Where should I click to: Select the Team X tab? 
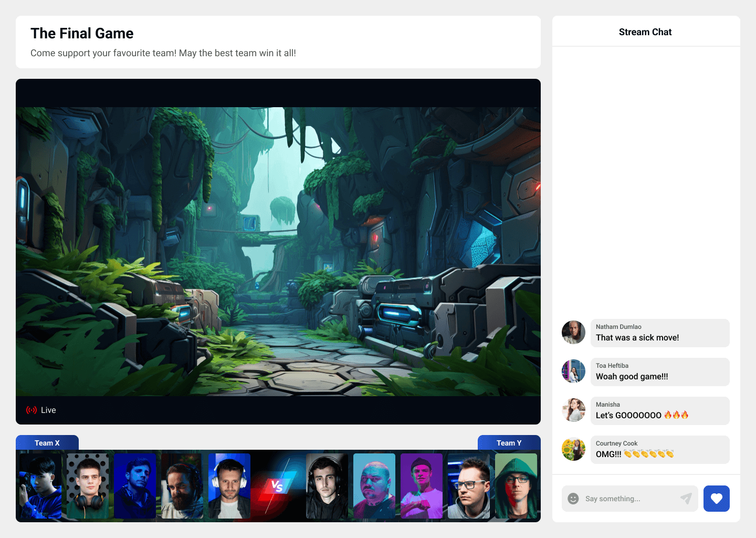pyautogui.click(x=47, y=443)
